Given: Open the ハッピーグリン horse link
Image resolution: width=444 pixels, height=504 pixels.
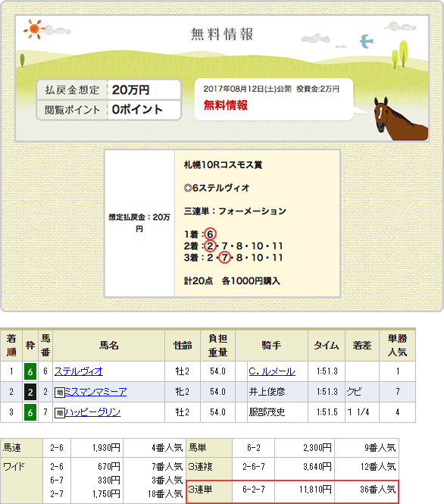Looking at the screenshot, I should [93, 412].
